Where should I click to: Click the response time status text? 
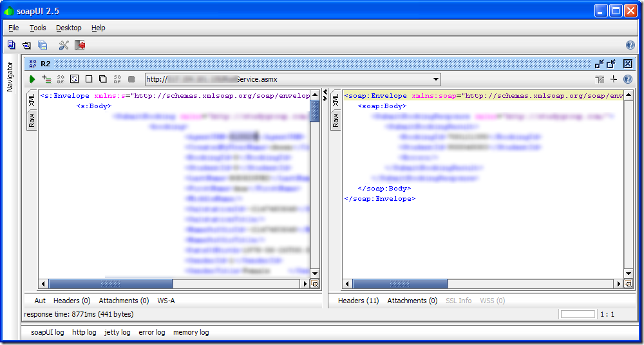click(x=79, y=314)
